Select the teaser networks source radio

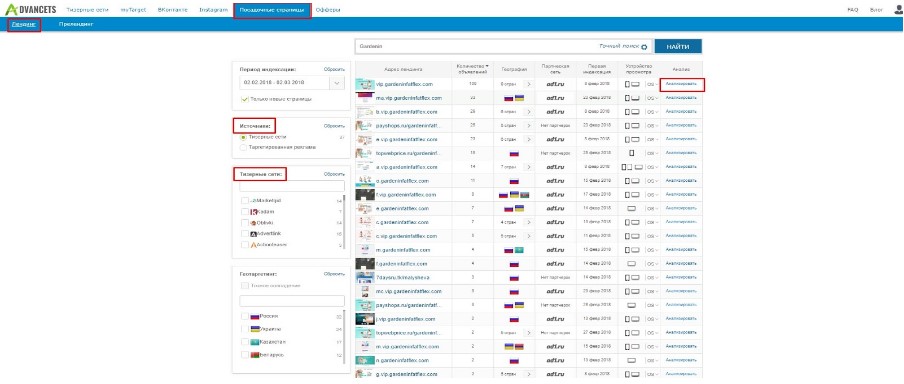244,137
